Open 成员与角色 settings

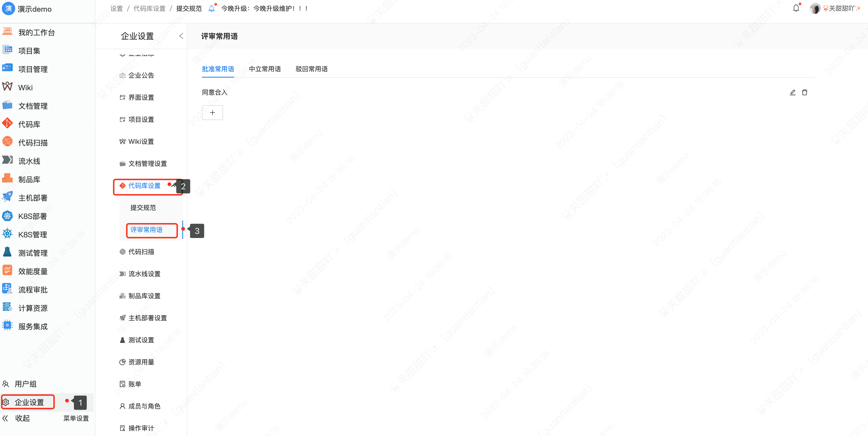(144, 406)
